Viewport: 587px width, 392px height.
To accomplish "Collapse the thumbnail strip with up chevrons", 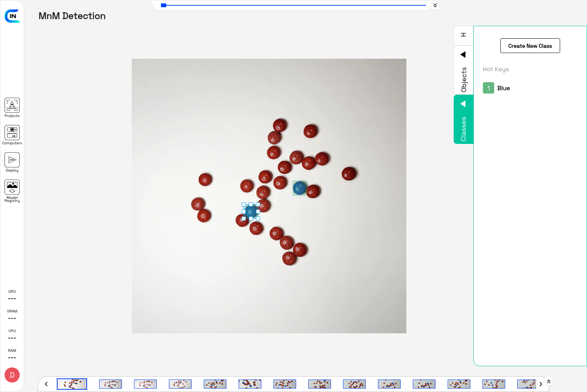I will coord(549,381).
